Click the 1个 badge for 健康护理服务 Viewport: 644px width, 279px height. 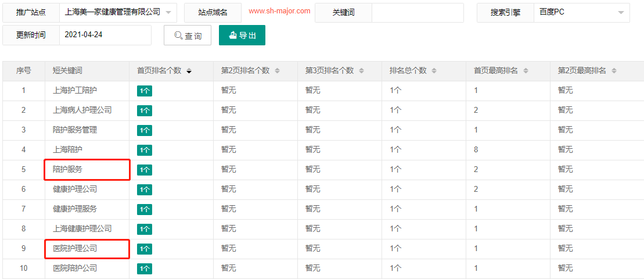tap(145, 209)
